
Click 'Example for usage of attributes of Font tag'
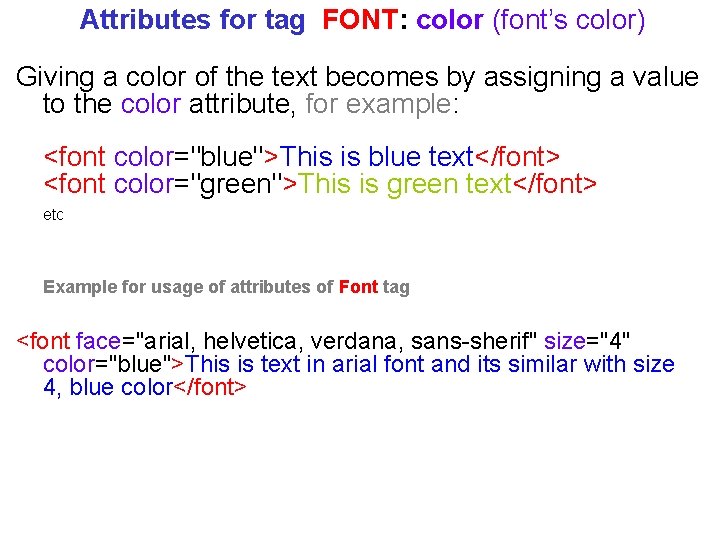(226, 287)
